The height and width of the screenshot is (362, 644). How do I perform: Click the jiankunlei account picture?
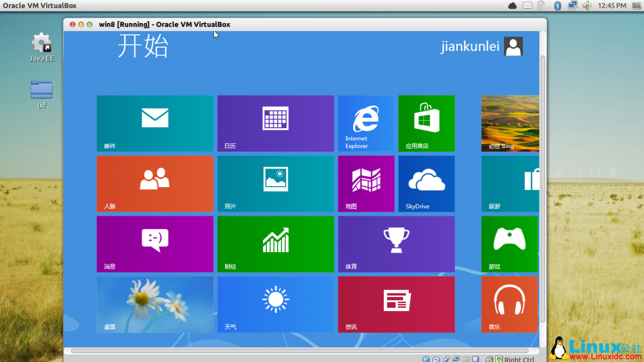point(513,46)
